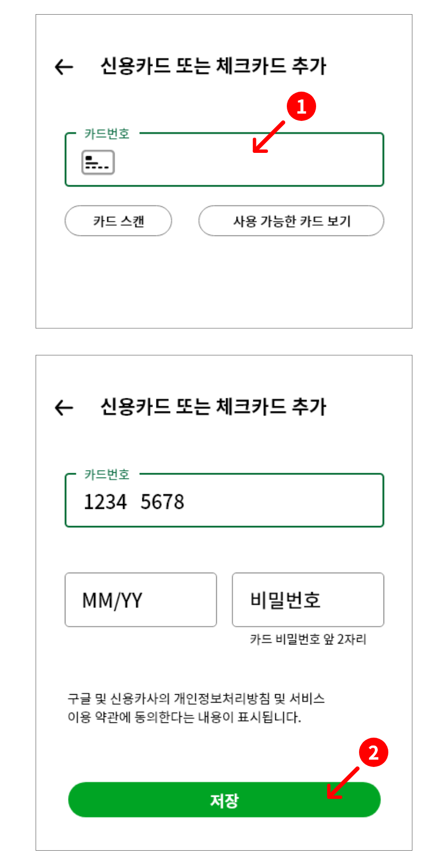Click the red circled number 1 marker

pos(301,107)
